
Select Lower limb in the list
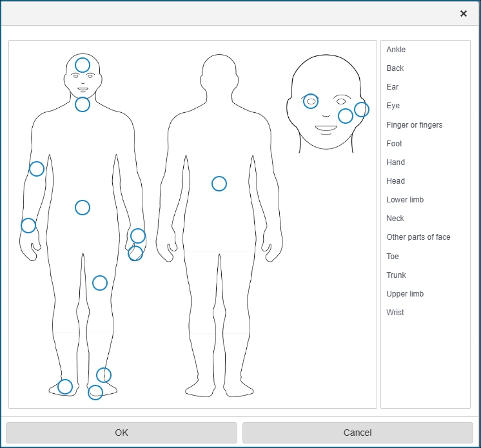(405, 200)
